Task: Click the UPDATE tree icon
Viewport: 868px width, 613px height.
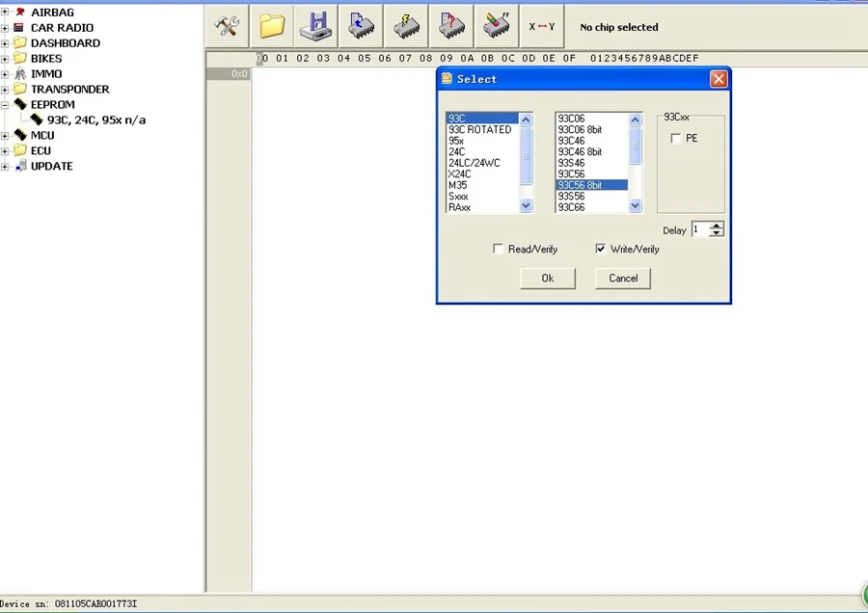Action: pyautogui.click(x=20, y=166)
